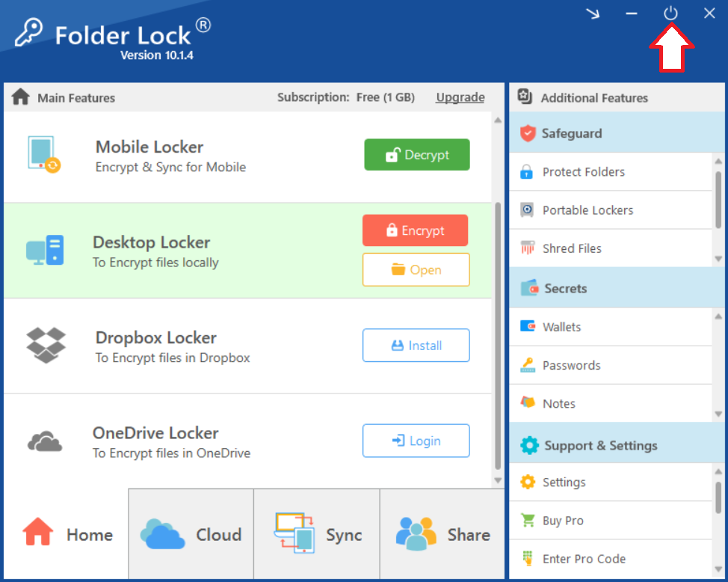Click the Desktop Locker computer icon
Viewport: 728px width, 582px height.
coord(45,250)
